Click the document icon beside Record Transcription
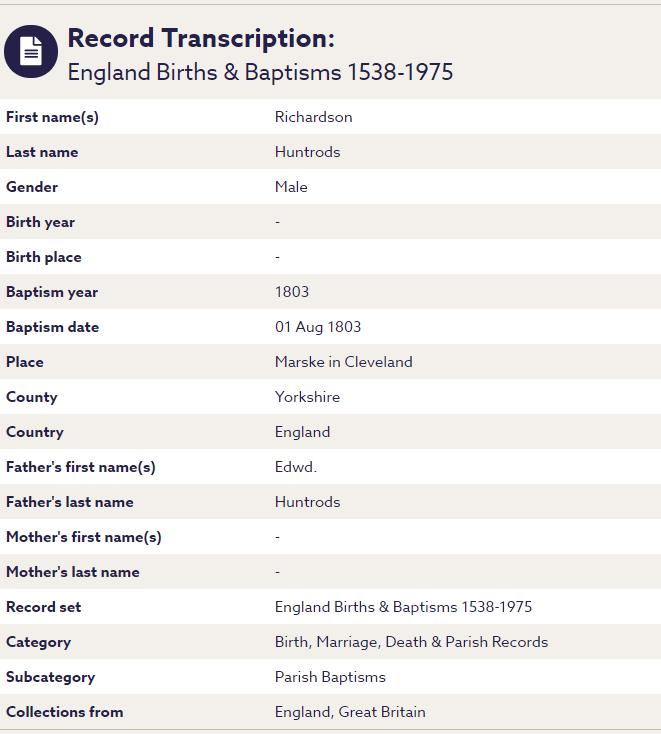Screen dimensions: 661x734 (31, 52)
